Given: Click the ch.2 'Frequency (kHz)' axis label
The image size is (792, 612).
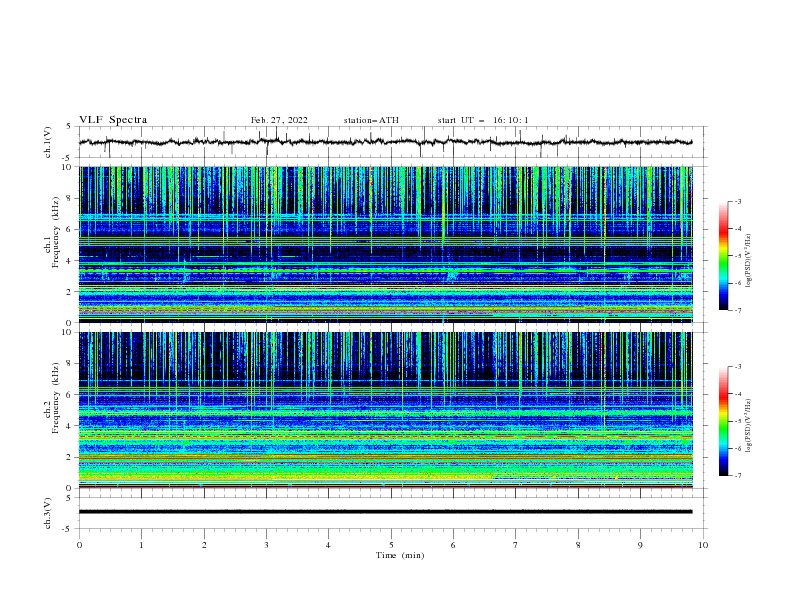Looking at the screenshot, I should [x=56, y=398].
